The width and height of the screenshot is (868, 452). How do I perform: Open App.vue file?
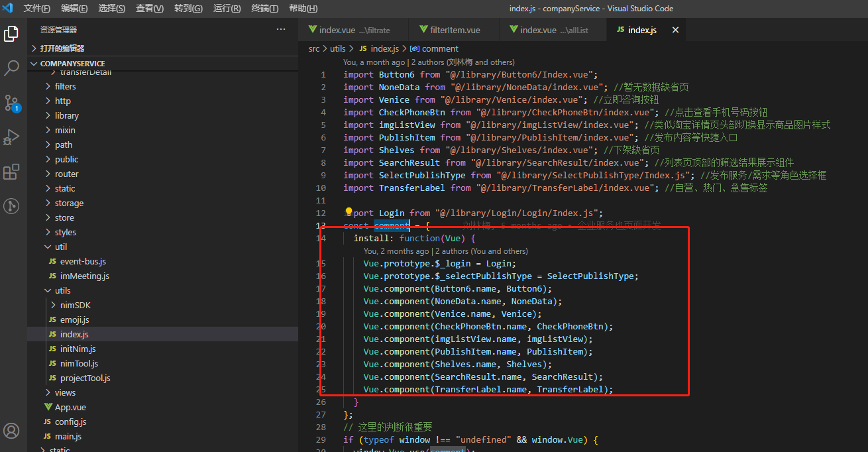(x=162, y=407)
